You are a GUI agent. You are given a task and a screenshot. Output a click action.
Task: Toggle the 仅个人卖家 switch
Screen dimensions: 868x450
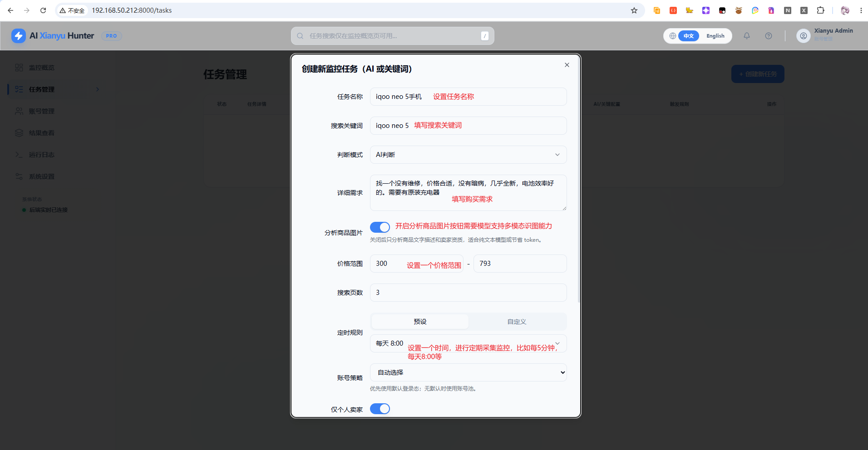(380, 409)
